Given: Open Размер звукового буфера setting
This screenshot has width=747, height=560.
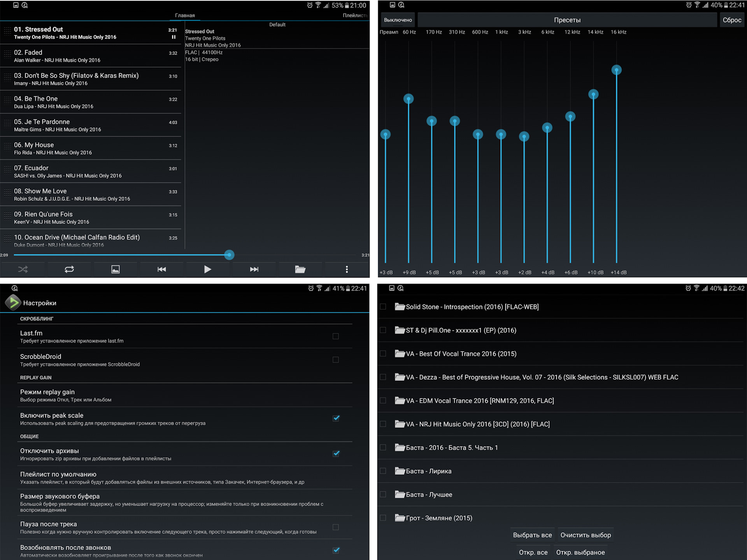Looking at the screenshot, I should click(x=185, y=502).
